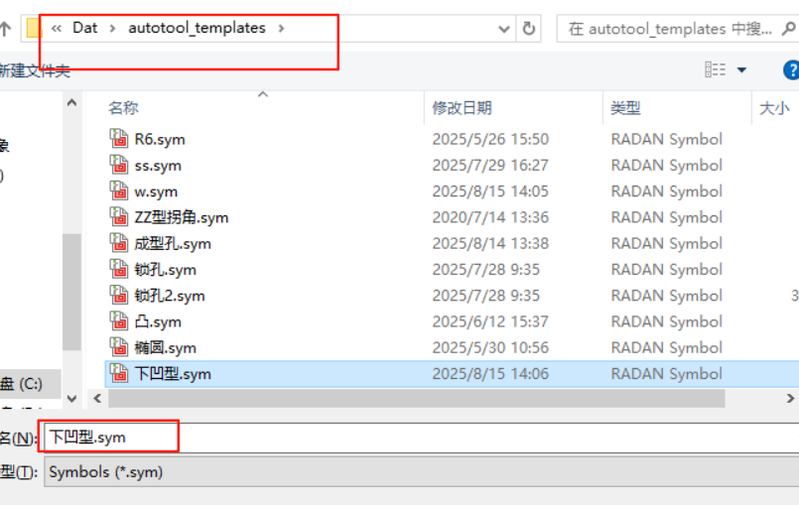Image resolution: width=799 pixels, height=505 pixels.
Task: Click the 下凹型.sym file icon
Action: (119, 374)
